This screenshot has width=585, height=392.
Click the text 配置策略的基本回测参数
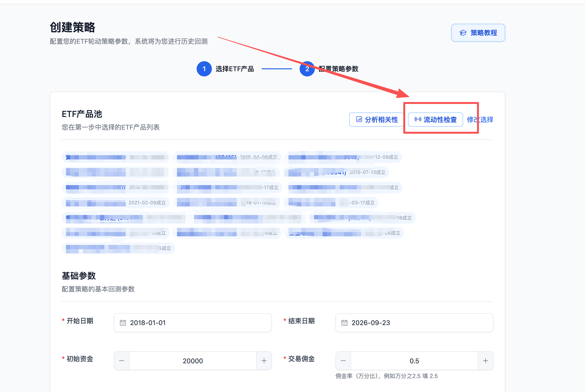[x=98, y=289]
